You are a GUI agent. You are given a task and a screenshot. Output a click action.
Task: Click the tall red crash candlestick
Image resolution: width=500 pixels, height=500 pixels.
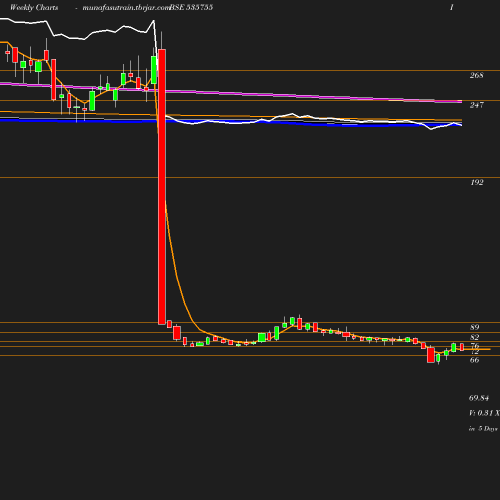tap(162, 187)
